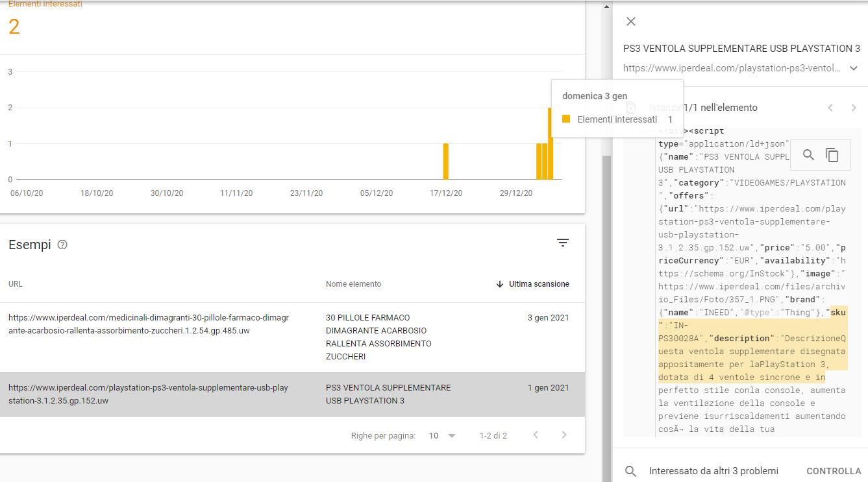Image resolution: width=868 pixels, height=482 pixels.
Task: Expand the page URL chevron in panel
Action: (x=854, y=68)
